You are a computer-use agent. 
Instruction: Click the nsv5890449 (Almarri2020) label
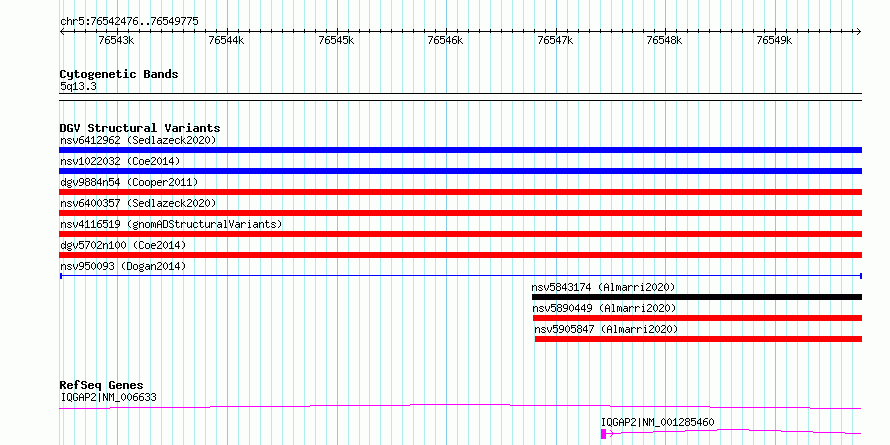604,308
